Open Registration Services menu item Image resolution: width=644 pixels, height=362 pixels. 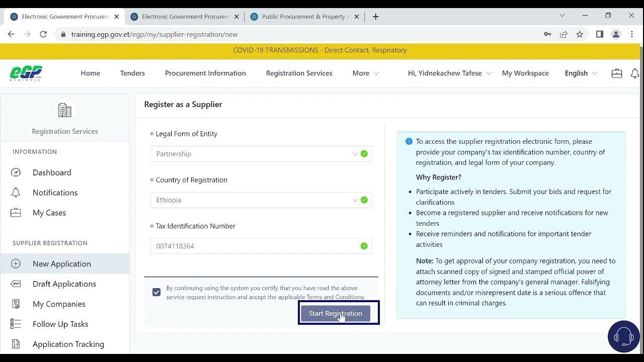point(299,73)
